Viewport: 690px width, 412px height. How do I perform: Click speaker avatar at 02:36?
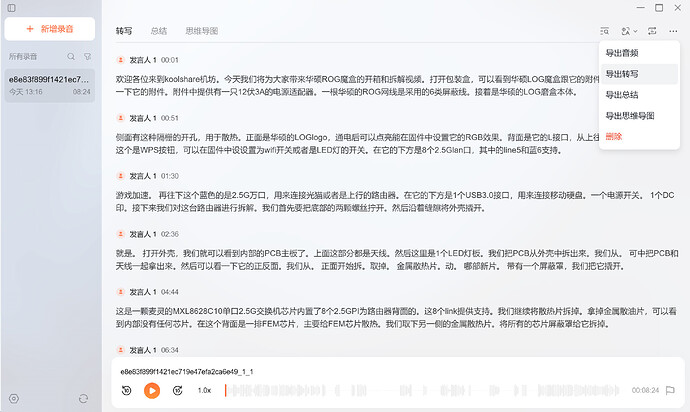coord(121,234)
